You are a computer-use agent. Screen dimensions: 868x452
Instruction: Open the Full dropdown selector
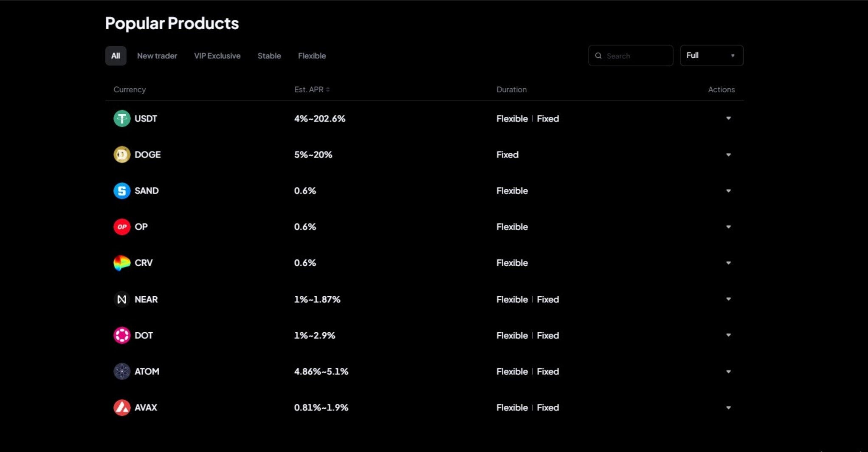click(711, 56)
